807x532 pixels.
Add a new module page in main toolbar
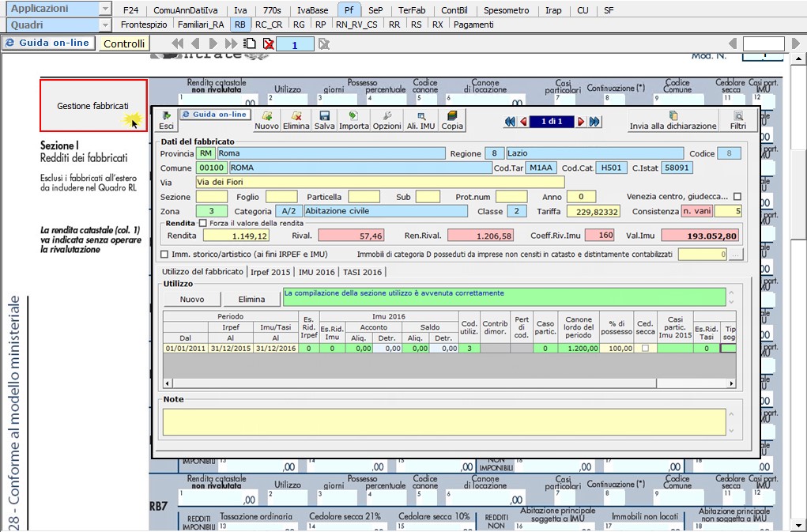click(x=250, y=43)
